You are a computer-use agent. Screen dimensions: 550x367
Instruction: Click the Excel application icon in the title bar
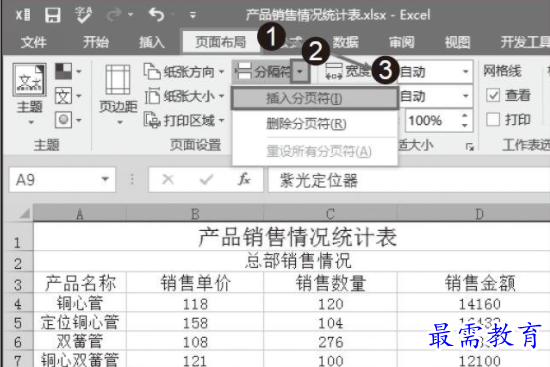(23, 15)
